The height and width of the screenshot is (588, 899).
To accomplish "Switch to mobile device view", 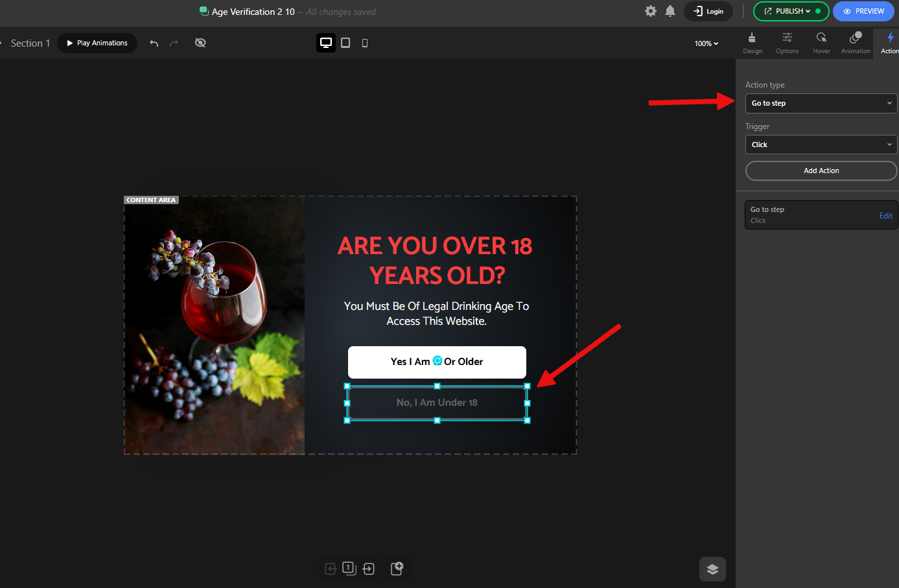I will point(365,43).
